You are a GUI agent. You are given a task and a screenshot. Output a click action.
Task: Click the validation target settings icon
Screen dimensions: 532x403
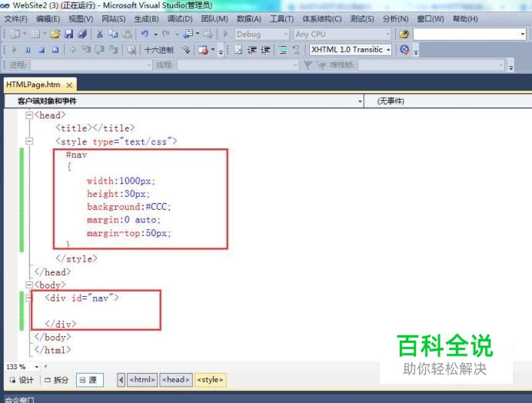click(404, 49)
